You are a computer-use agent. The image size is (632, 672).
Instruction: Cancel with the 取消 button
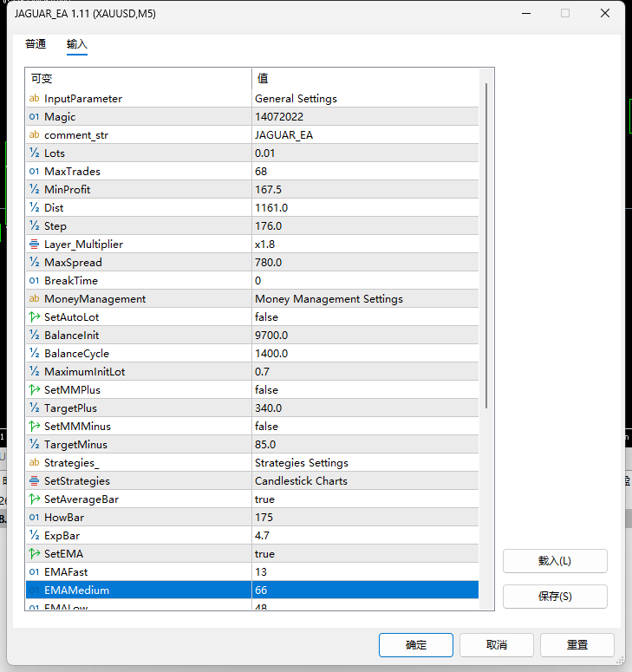coord(497,645)
